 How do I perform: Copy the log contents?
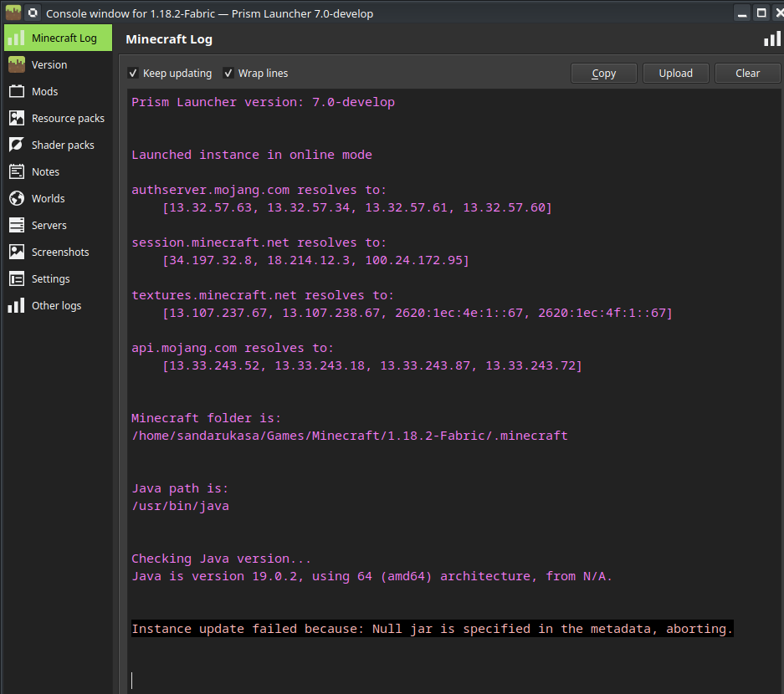pos(603,74)
